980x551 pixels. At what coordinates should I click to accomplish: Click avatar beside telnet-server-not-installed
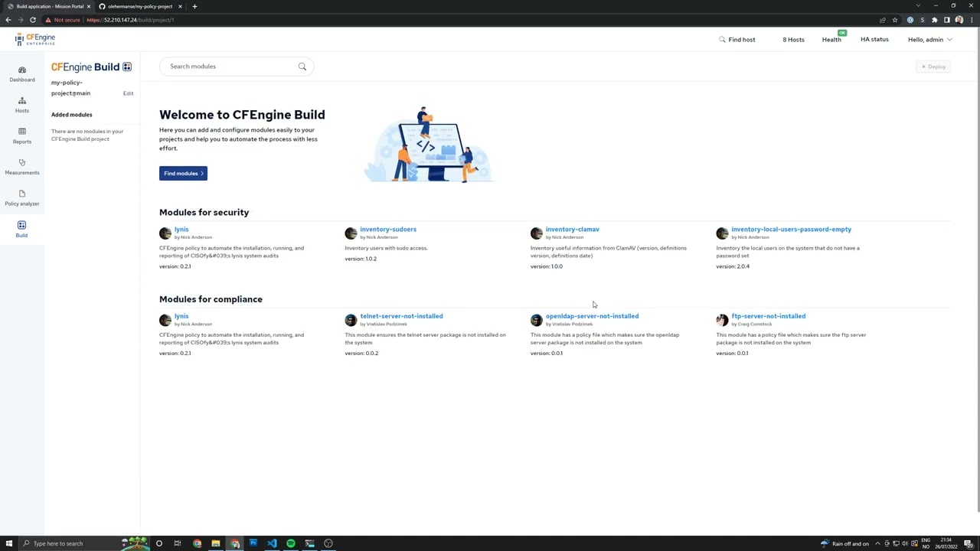[351, 320]
